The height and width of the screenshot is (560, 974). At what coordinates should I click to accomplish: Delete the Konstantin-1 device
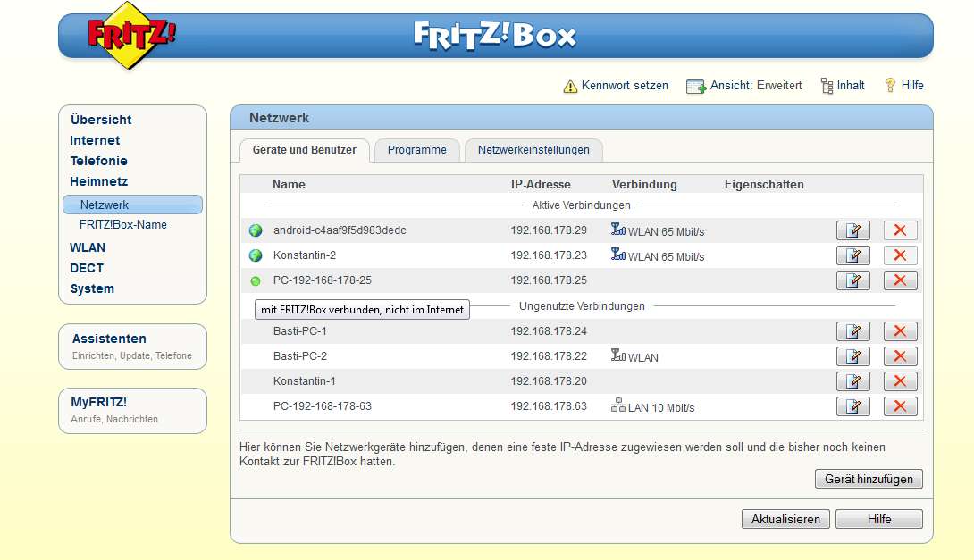point(900,381)
